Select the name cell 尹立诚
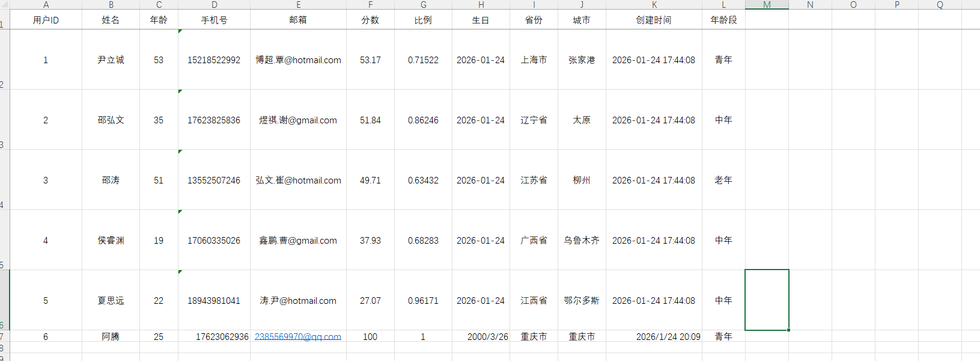The height and width of the screenshot is (361, 980). pyautogui.click(x=111, y=60)
